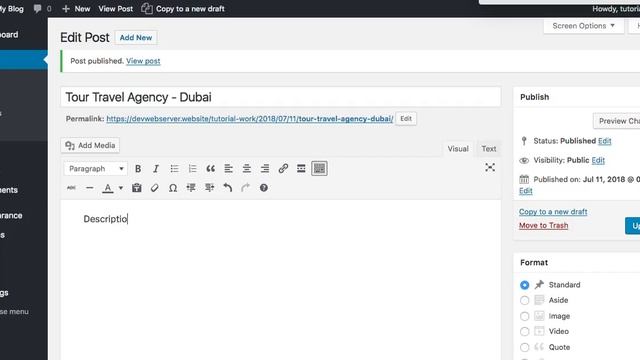The image size is (640, 360).
Task: Open special character omega icon
Action: [173, 188]
